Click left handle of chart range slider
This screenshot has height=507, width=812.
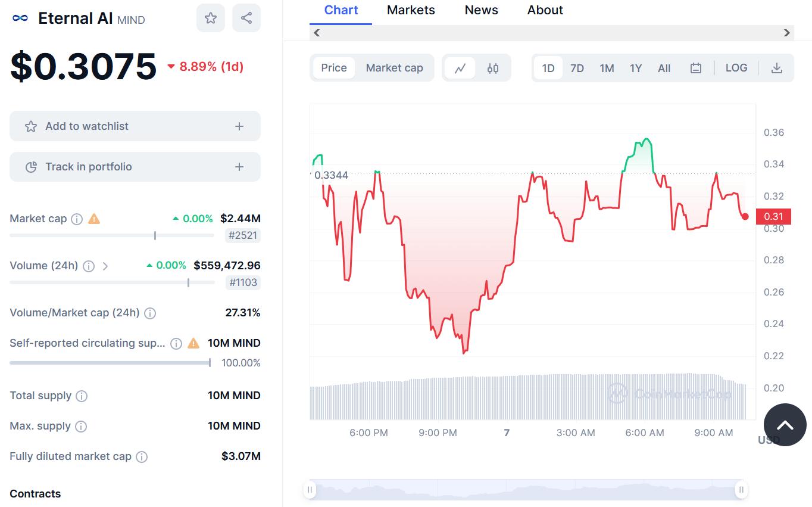(310, 490)
